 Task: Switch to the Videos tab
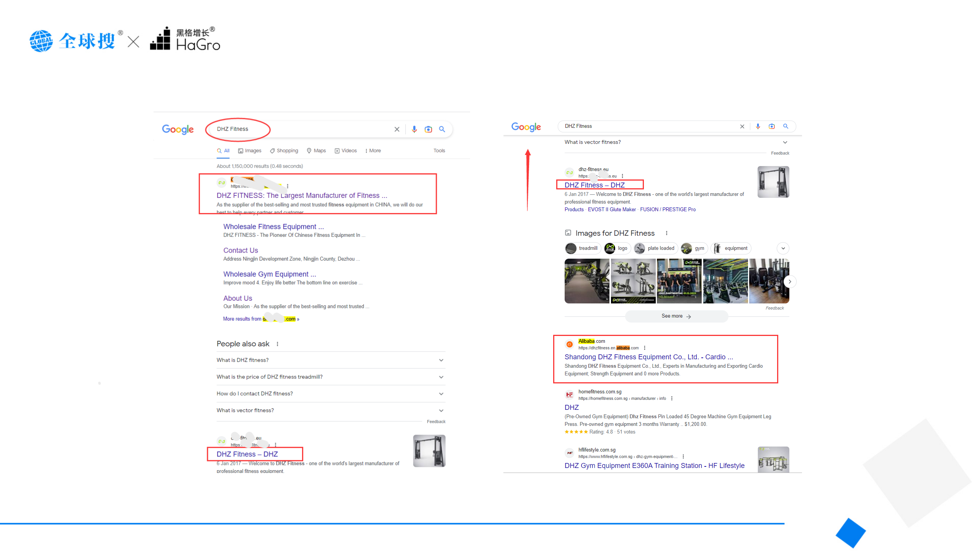click(x=346, y=151)
